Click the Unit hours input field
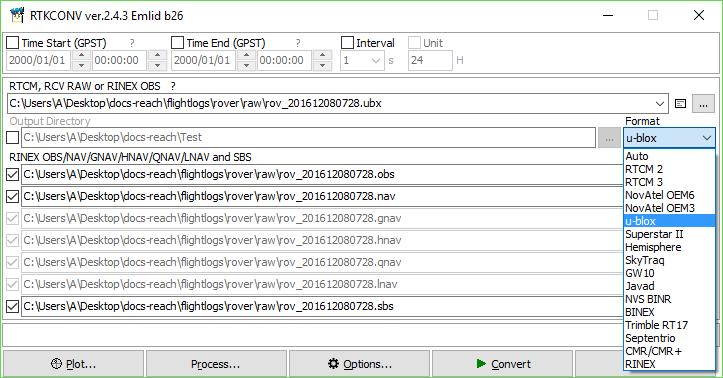Image resolution: width=723 pixels, height=378 pixels. [430, 60]
